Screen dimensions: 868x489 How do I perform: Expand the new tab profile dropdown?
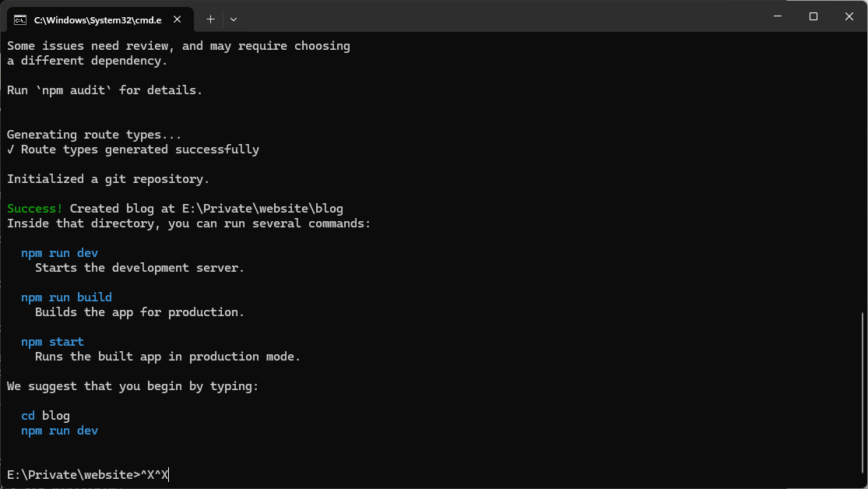(234, 19)
